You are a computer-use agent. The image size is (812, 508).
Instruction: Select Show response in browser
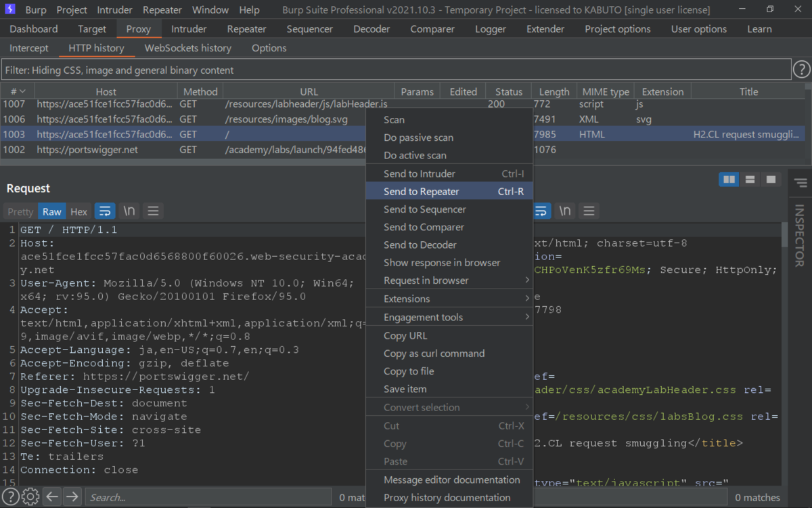[449, 263]
